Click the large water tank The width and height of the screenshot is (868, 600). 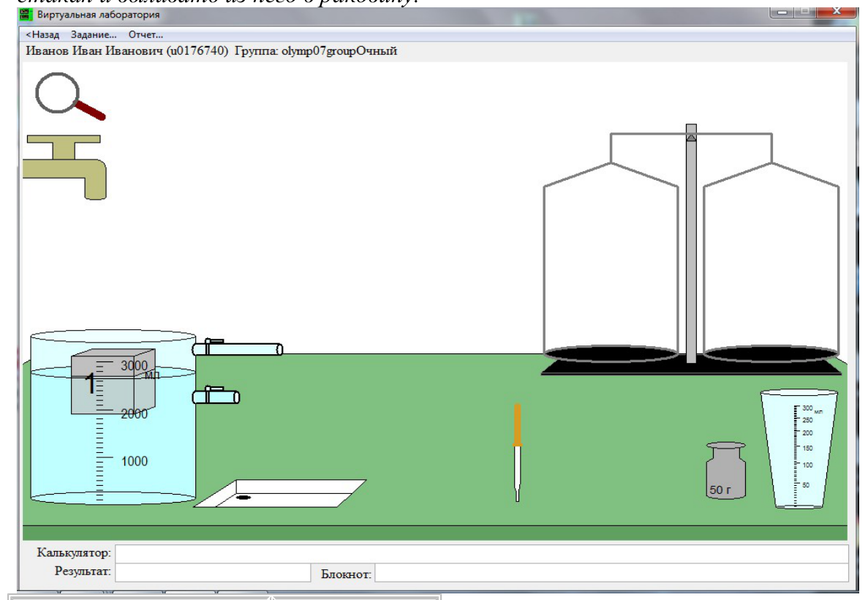pos(113,418)
